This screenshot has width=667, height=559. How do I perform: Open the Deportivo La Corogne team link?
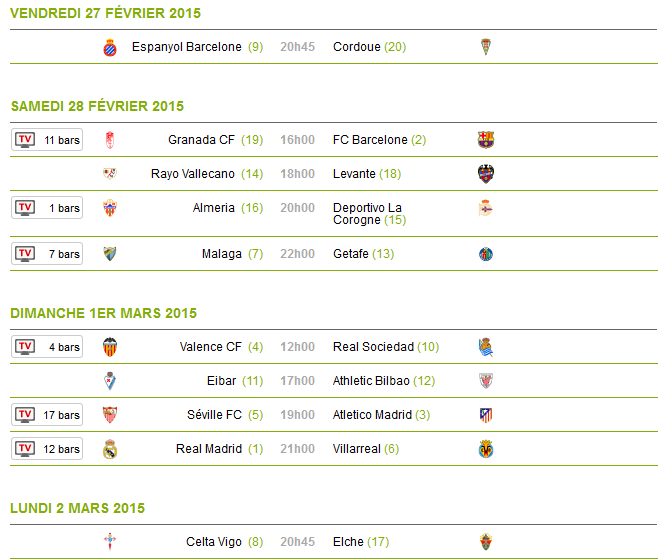pyautogui.click(x=367, y=214)
